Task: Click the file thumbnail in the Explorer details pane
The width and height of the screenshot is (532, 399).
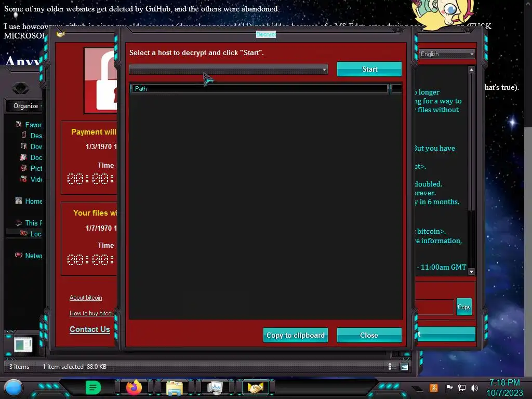Action: click(x=23, y=345)
